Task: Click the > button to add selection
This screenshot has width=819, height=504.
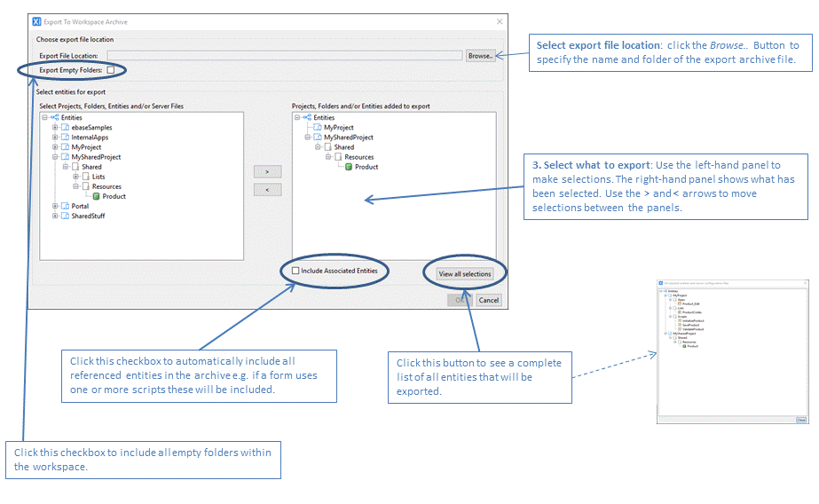Action: (267, 170)
